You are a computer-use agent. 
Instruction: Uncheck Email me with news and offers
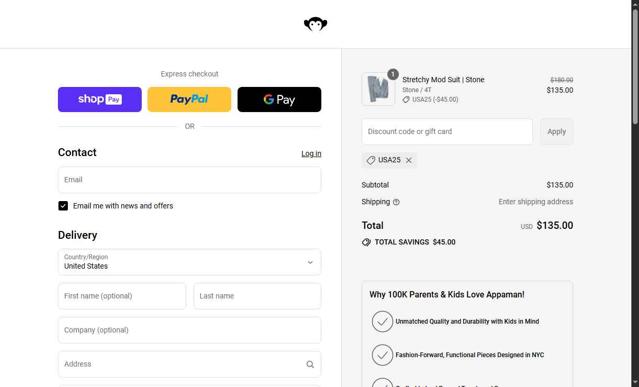63,206
